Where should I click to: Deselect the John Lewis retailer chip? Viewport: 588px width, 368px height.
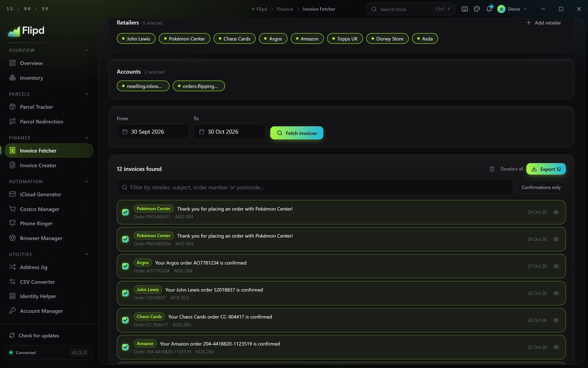coord(136,38)
